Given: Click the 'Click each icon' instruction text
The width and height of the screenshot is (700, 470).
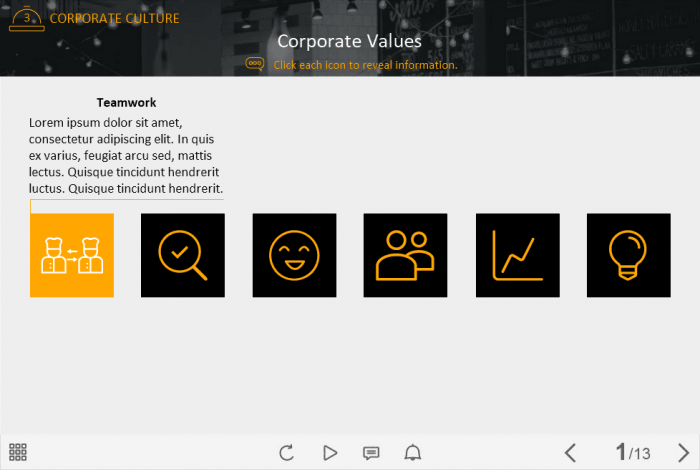Looking at the screenshot, I should [365, 65].
